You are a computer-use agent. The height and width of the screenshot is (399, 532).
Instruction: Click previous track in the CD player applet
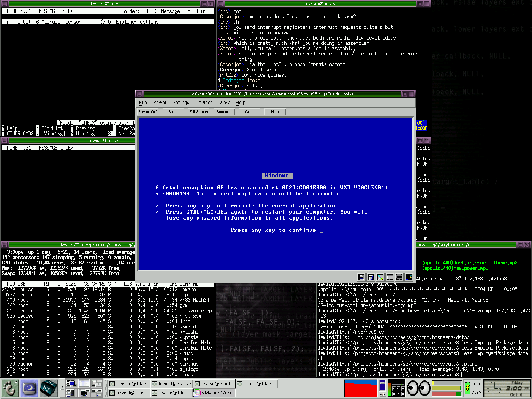pos(394,394)
